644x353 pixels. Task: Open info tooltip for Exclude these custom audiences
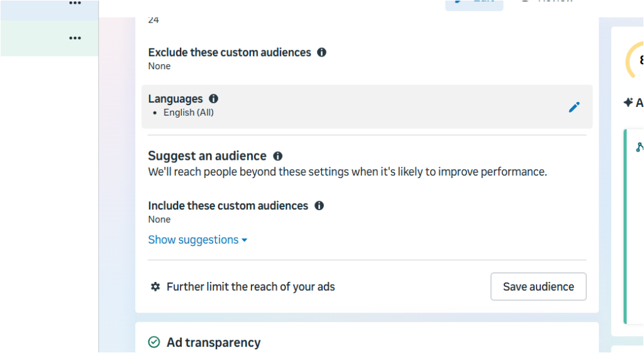pos(321,52)
